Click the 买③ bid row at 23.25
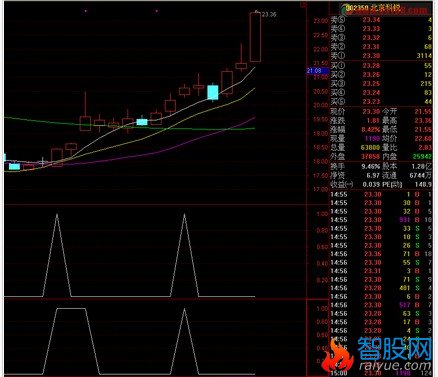 coord(381,84)
